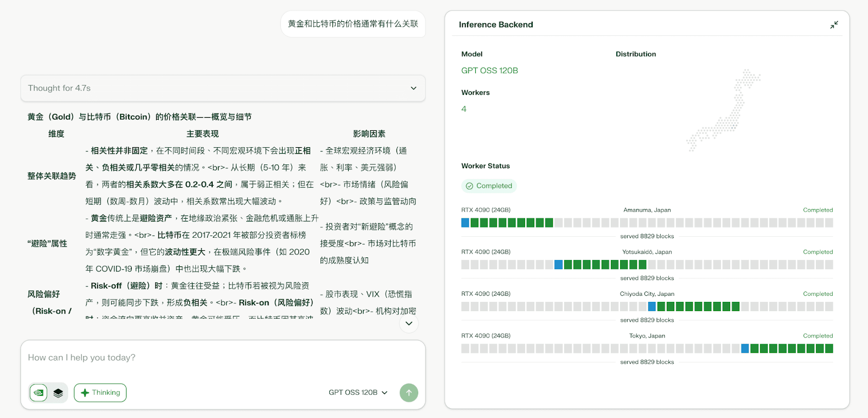
Task: Open the GPT OSS 120B model dropdown
Action: coord(358,392)
